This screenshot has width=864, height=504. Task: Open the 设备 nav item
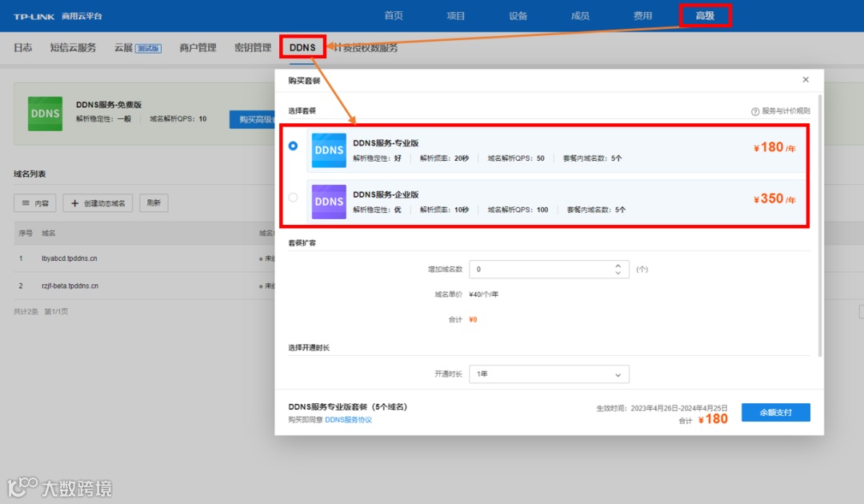518,16
